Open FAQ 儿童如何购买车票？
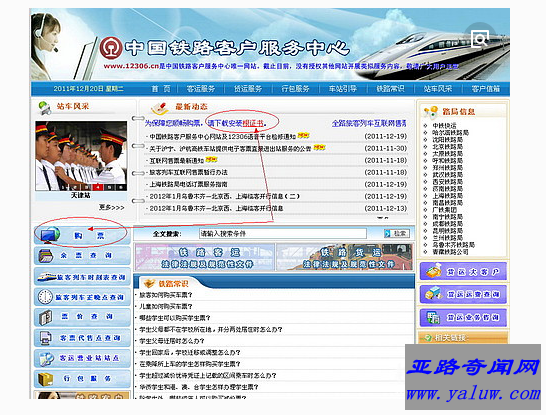 [166, 307]
